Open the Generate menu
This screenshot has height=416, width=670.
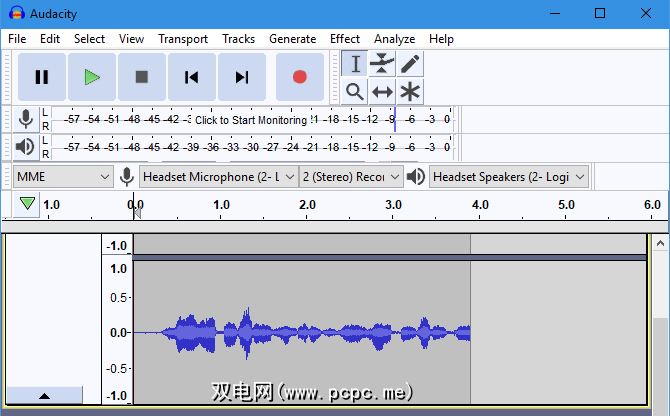pyautogui.click(x=292, y=39)
